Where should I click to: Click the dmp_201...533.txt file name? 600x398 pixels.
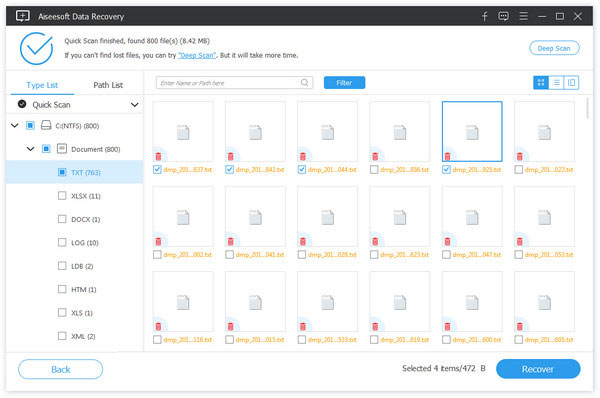click(x=332, y=340)
